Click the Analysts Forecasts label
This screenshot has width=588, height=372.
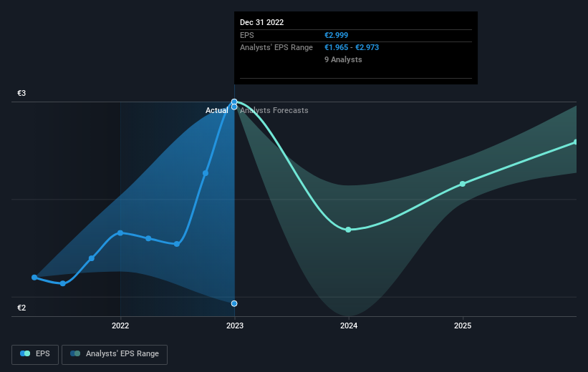click(x=274, y=110)
